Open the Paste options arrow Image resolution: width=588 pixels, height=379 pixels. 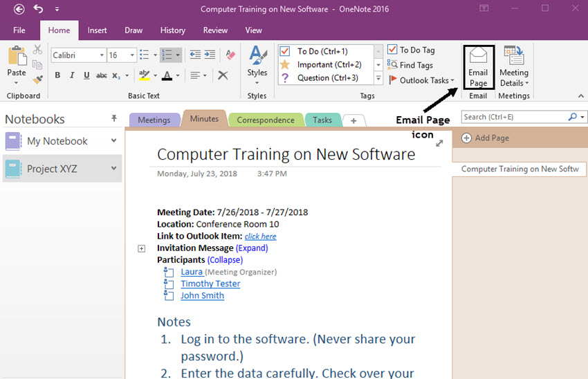coord(16,83)
